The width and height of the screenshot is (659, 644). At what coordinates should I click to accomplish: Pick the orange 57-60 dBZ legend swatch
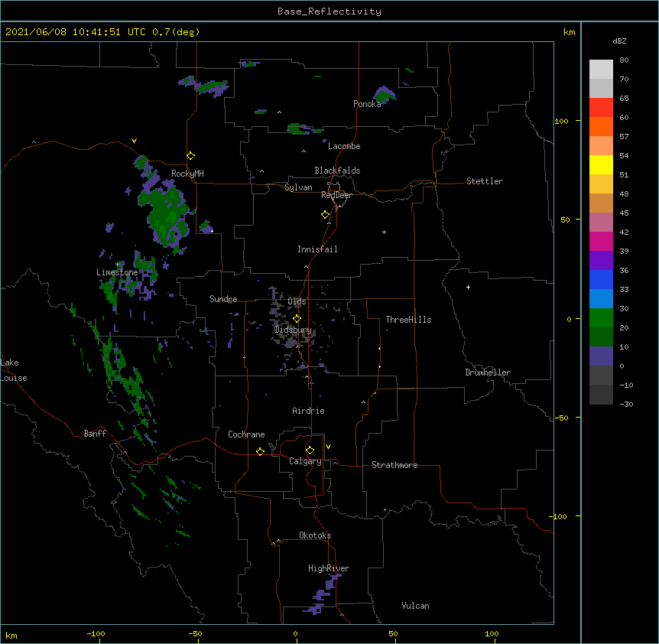[601, 127]
